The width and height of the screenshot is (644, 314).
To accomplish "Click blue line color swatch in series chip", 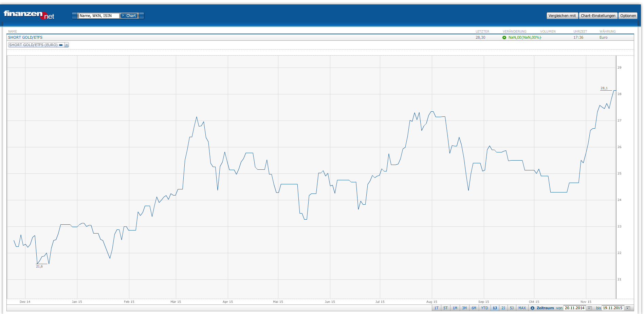I will click(61, 45).
